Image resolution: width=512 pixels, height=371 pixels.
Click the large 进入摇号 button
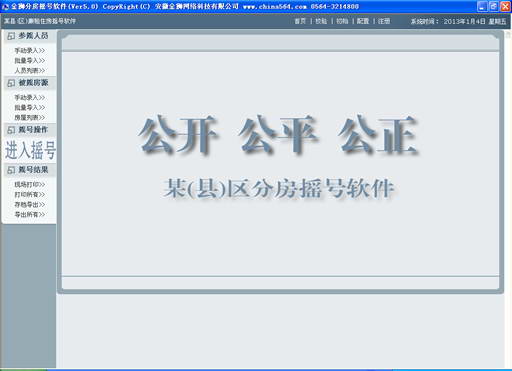(x=30, y=150)
